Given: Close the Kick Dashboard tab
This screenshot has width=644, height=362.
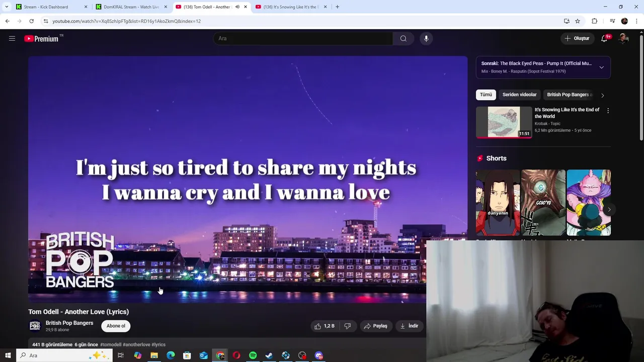Looking at the screenshot, I should [x=86, y=7].
